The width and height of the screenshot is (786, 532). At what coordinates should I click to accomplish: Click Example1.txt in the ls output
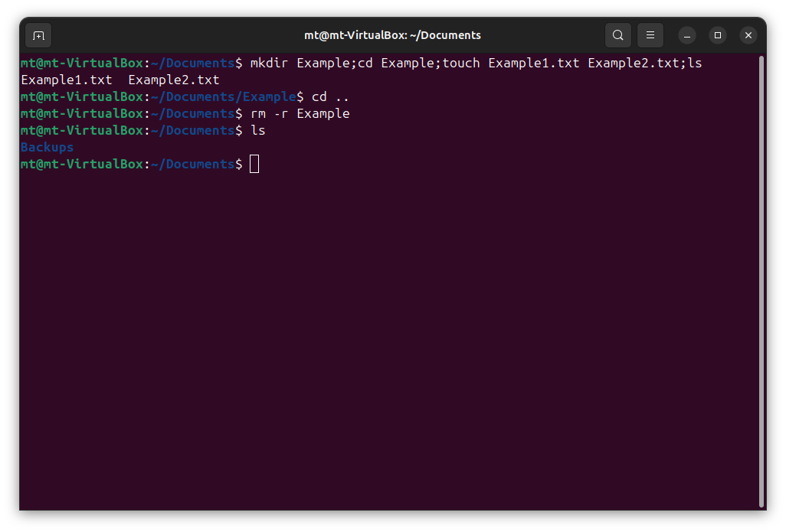[x=67, y=80]
